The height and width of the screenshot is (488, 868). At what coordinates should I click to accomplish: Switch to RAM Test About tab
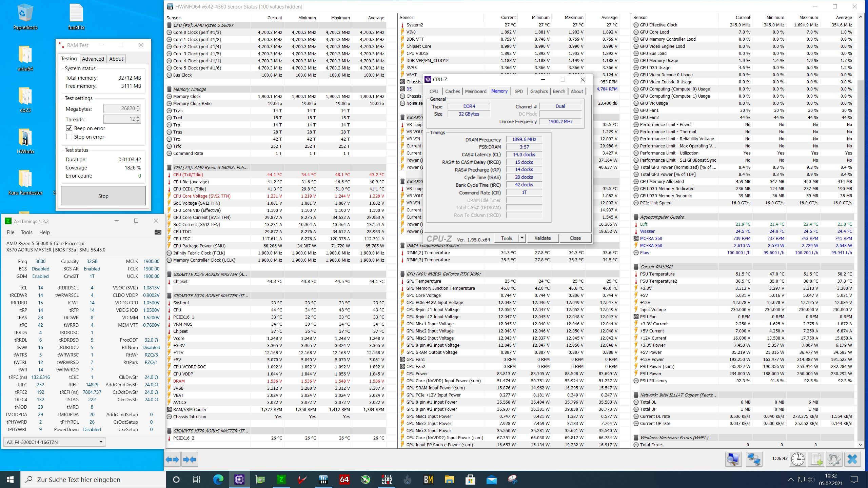pyautogui.click(x=116, y=59)
